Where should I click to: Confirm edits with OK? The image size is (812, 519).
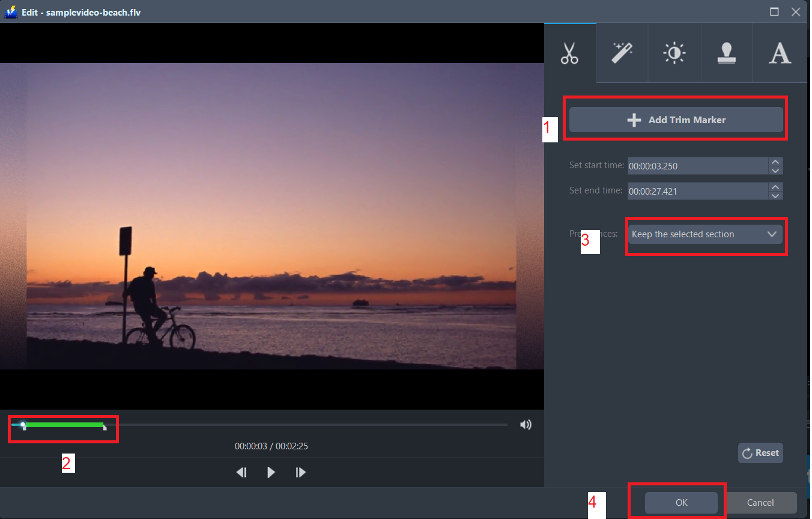coord(681,503)
